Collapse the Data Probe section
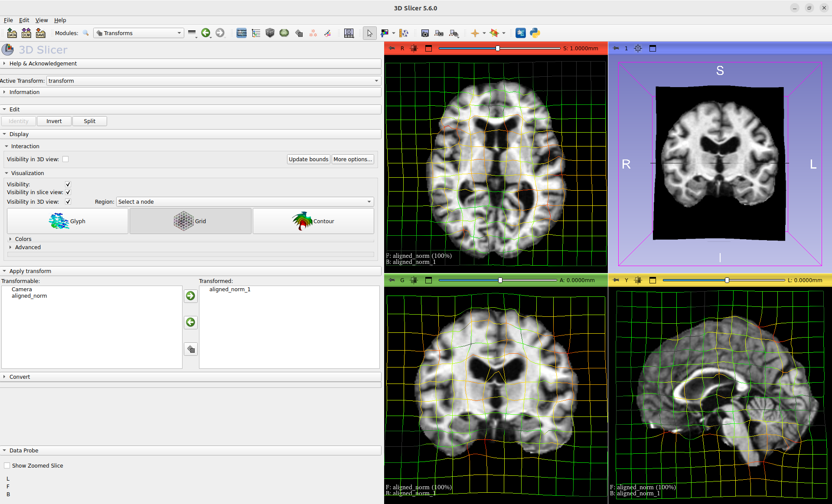 (x=190, y=450)
